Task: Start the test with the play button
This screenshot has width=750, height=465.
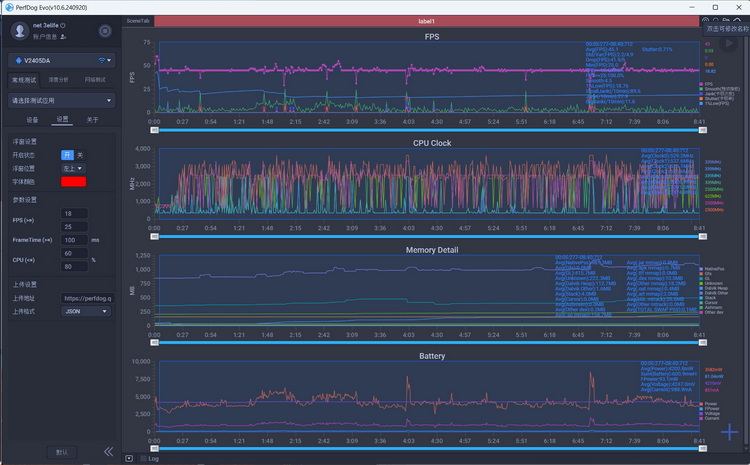Action: coord(728,44)
